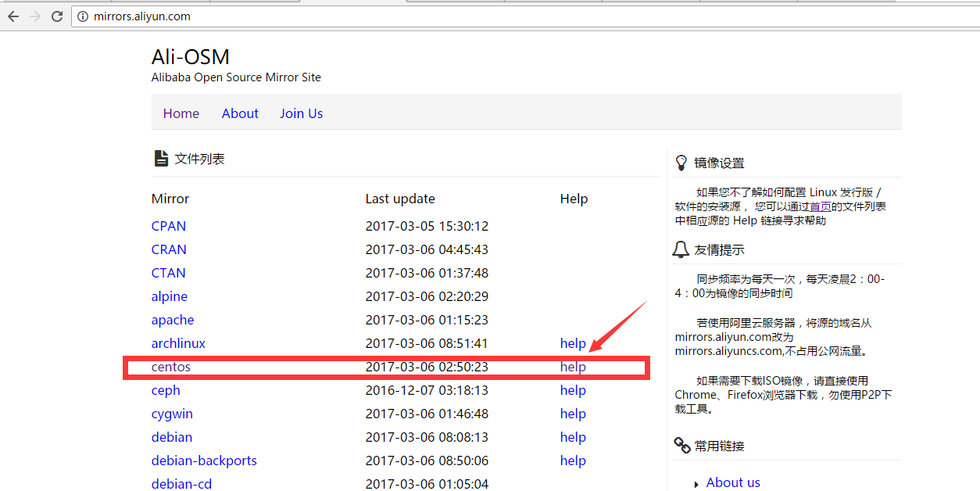The height and width of the screenshot is (491, 980).
Task: Click the Mirror column header
Action: tap(170, 198)
